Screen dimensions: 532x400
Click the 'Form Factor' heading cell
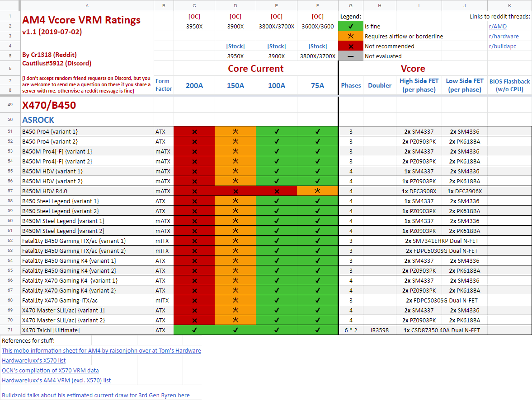pyautogui.click(x=164, y=85)
